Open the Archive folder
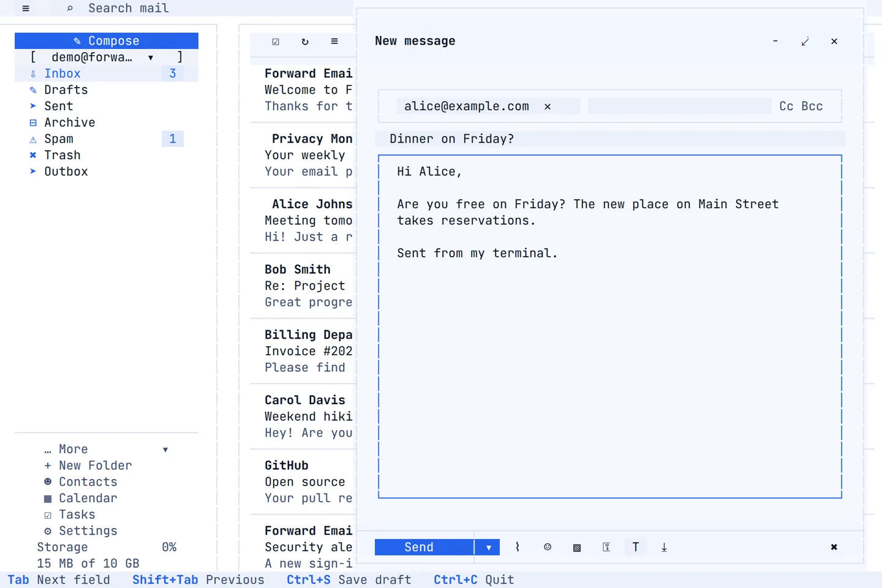The image size is (882, 588). pos(107,123)
